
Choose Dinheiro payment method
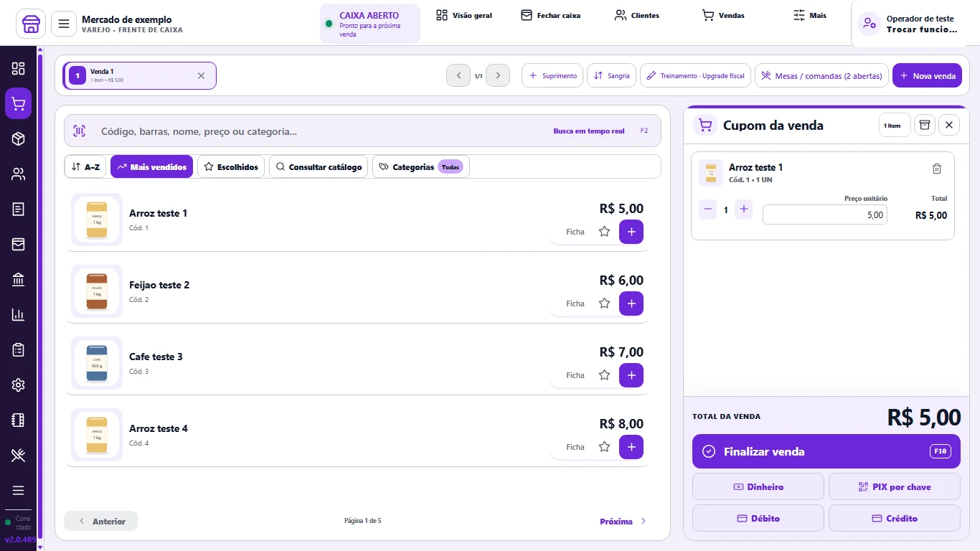(758, 486)
